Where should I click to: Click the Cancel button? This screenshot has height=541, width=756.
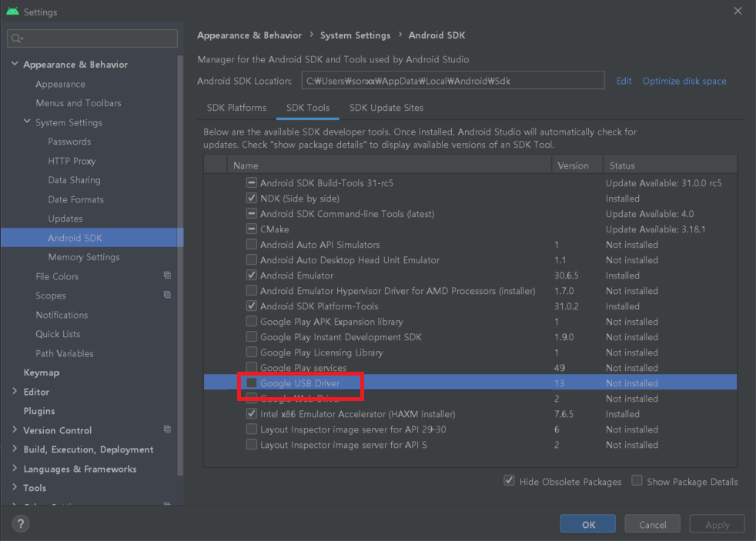pos(652,524)
